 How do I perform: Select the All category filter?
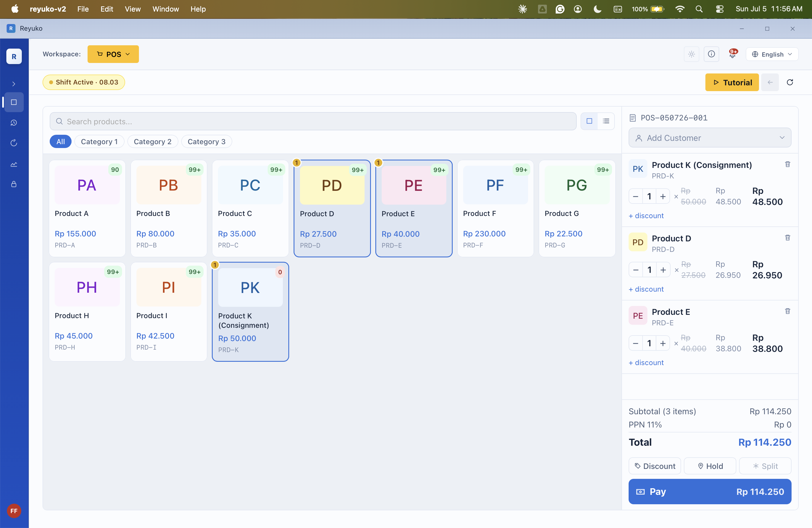(x=61, y=142)
